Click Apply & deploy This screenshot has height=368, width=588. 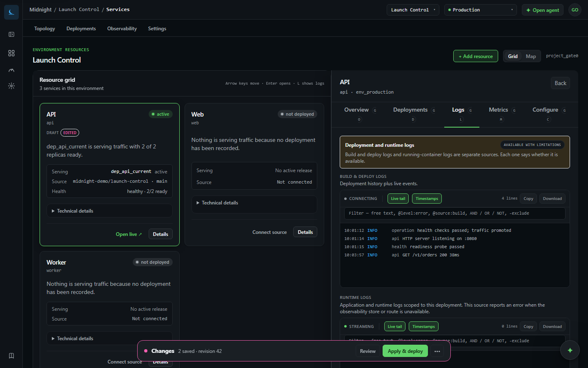tap(405, 351)
